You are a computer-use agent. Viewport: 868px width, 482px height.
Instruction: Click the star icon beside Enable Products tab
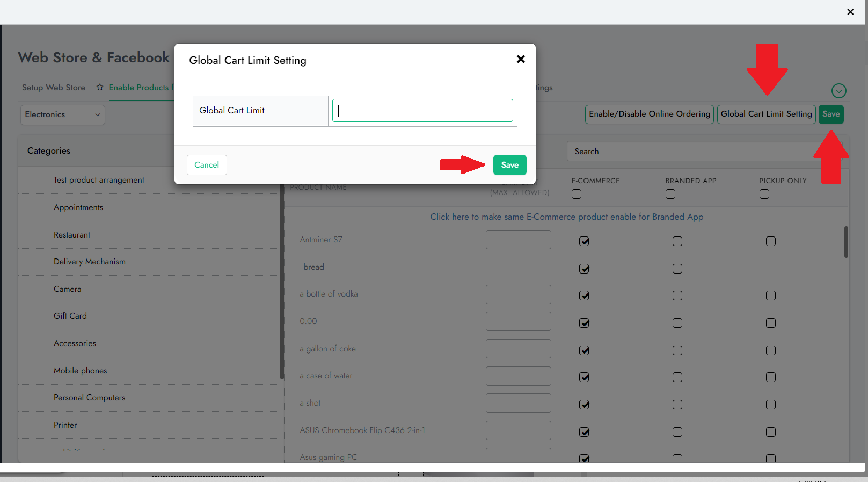click(x=100, y=88)
